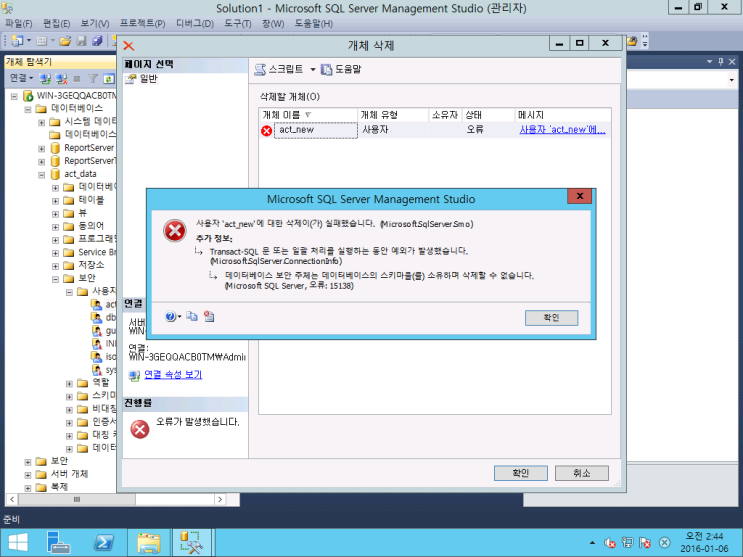Click the red error icon beside act_new row
The image size is (743, 557).
pyautogui.click(x=266, y=130)
